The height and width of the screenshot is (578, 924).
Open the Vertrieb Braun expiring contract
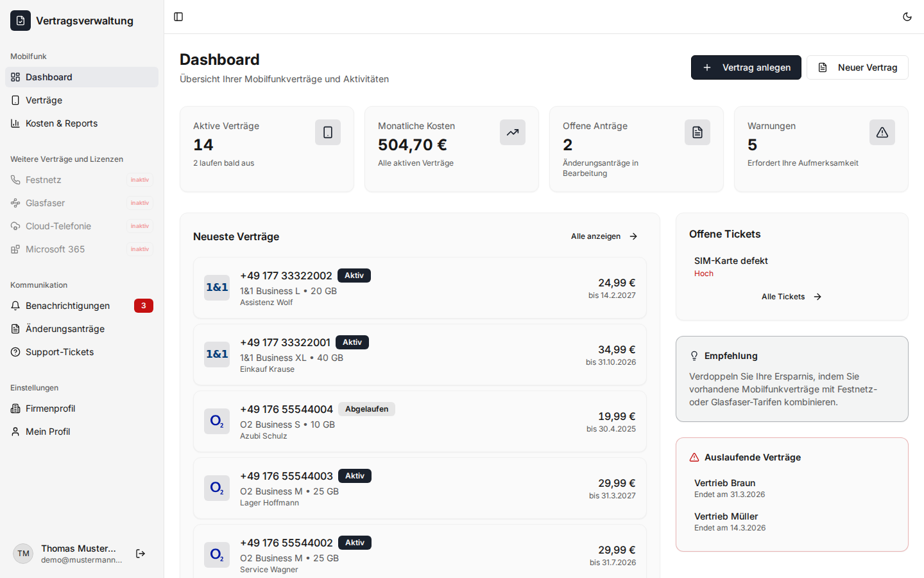tap(792, 488)
